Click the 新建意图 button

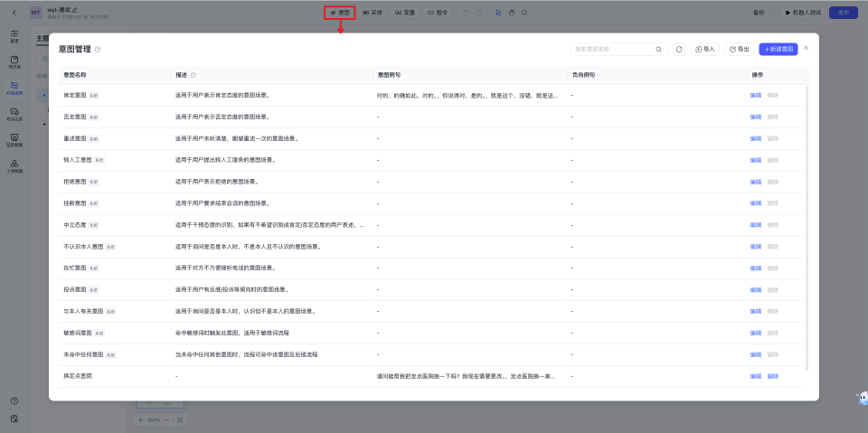(778, 49)
